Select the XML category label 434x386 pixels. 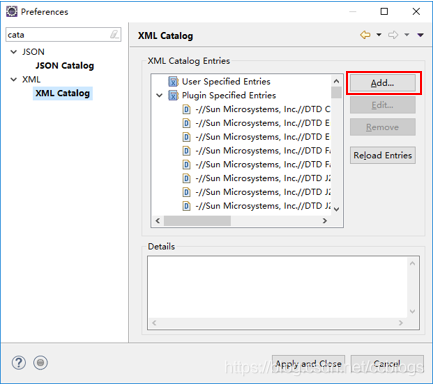[x=31, y=80]
